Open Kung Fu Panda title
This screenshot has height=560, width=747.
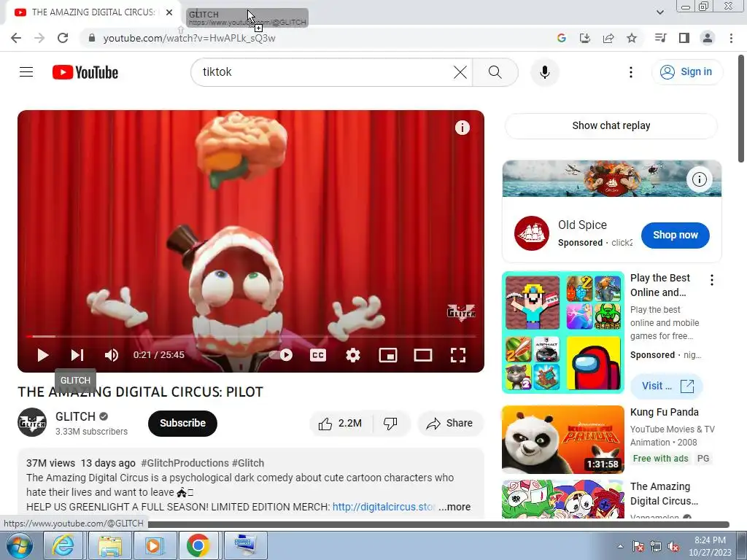(664, 413)
